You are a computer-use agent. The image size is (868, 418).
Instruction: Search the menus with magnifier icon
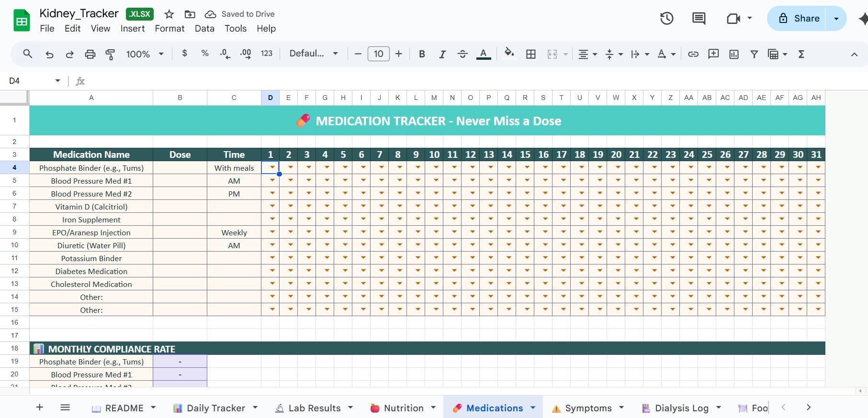pyautogui.click(x=28, y=54)
